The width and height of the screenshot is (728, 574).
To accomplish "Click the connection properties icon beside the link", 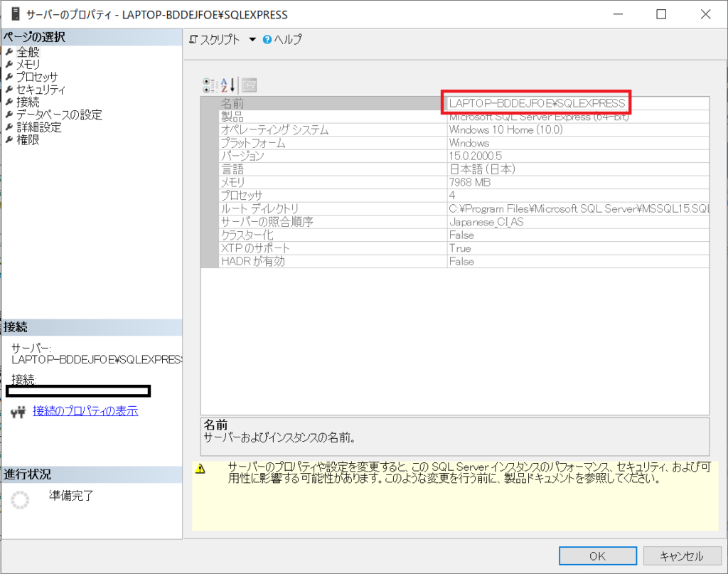I will coord(18,412).
